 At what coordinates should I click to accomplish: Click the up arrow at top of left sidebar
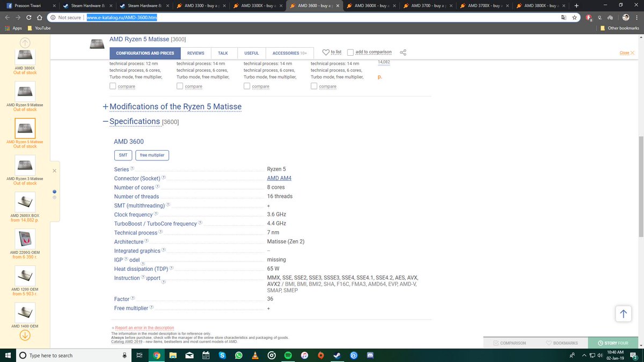25,42
